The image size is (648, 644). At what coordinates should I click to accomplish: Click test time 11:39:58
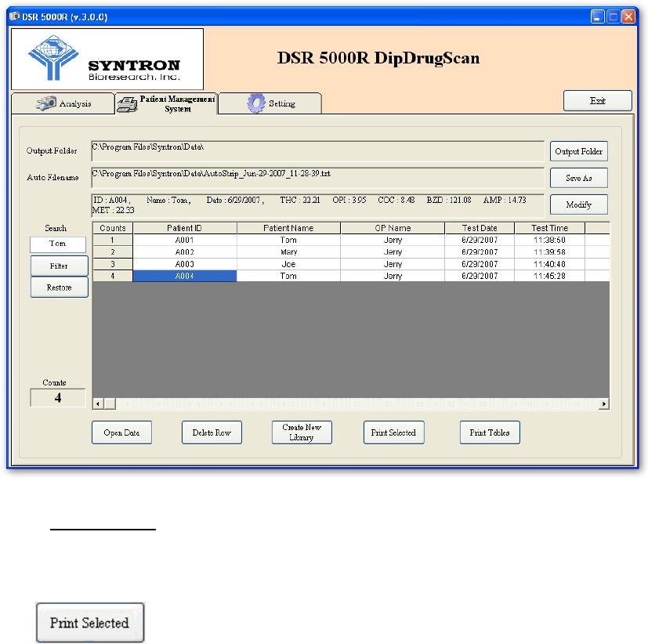pos(549,252)
